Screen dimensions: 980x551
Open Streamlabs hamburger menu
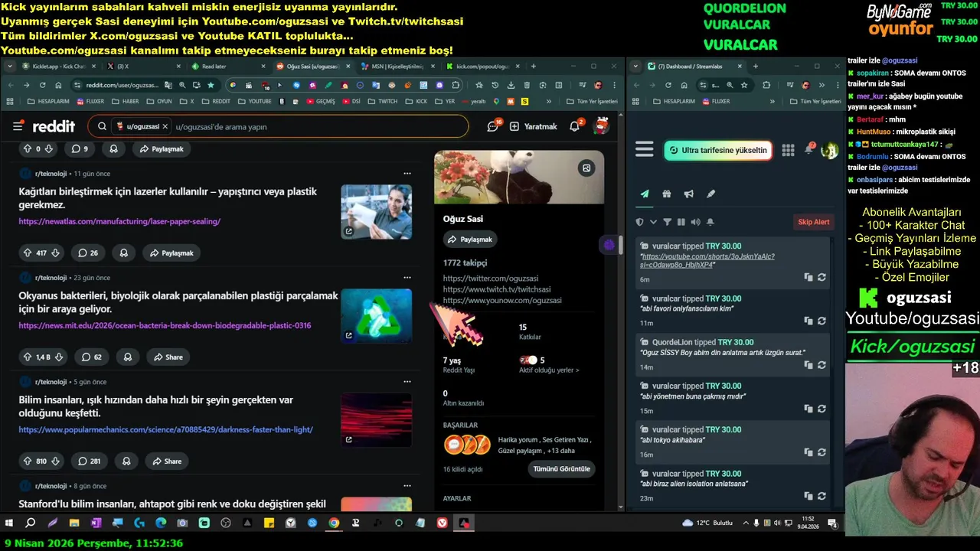pos(645,150)
